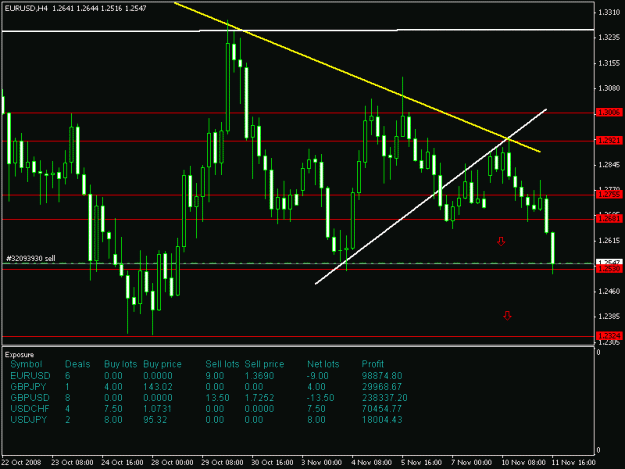Click the red 1.2681 price level label
The height and width of the screenshot is (469, 625).
609,219
